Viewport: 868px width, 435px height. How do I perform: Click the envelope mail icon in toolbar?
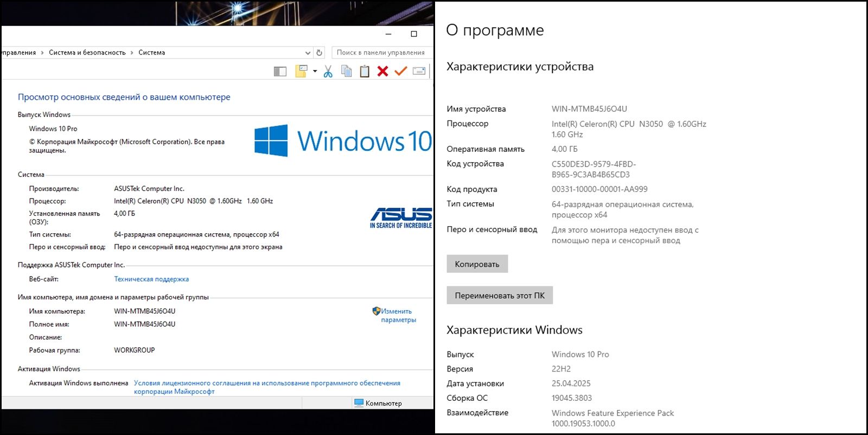pos(419,71)
